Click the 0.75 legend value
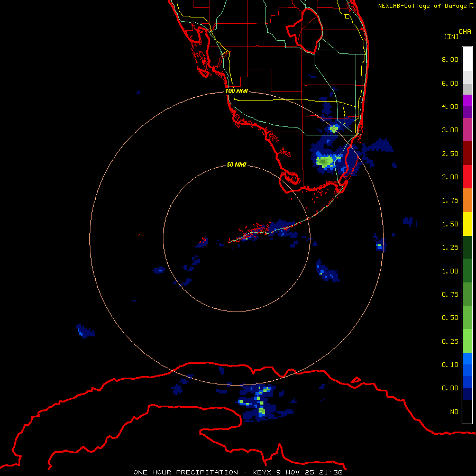The width and height of the screenshot is (476, 476). (450, 295)
